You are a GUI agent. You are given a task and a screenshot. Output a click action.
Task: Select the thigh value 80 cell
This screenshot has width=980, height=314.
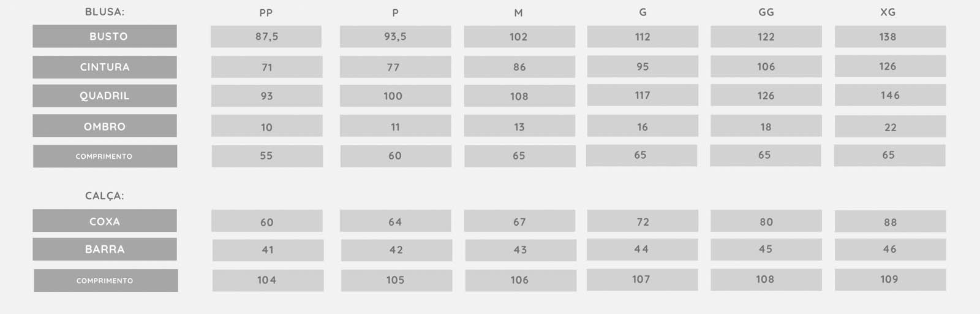click(766, 221)
